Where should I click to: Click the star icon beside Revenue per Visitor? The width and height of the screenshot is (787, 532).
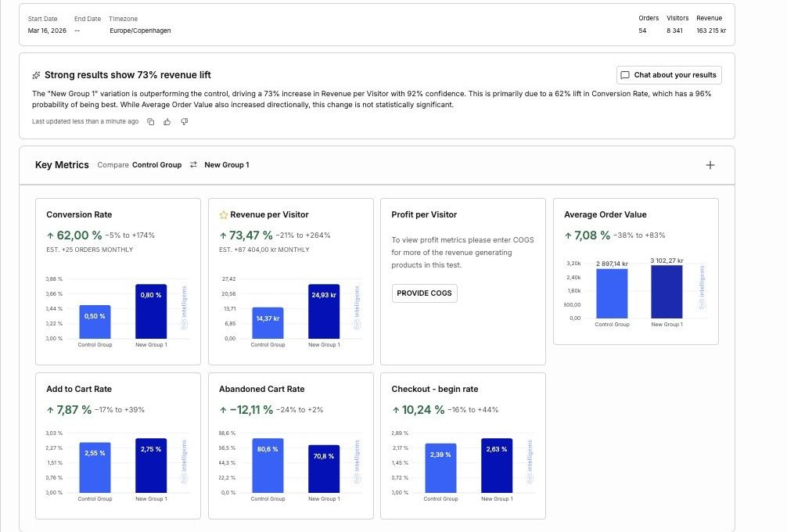pos(224,215)
